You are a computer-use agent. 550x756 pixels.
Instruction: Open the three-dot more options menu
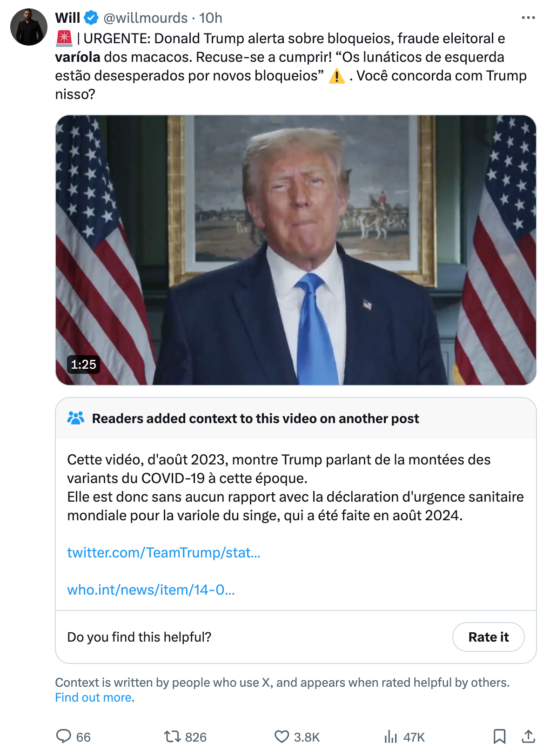pyautogui.click(x=528, y=18)
